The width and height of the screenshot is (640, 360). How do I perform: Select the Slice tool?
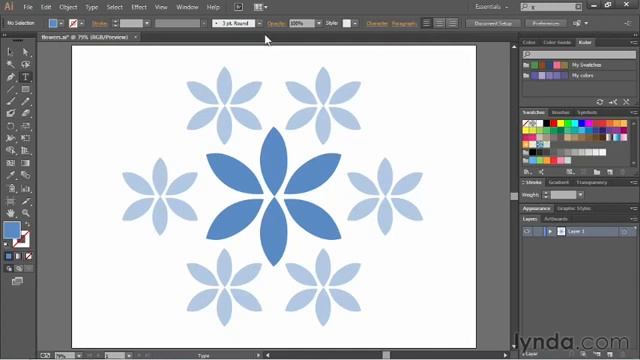(25, 201)
